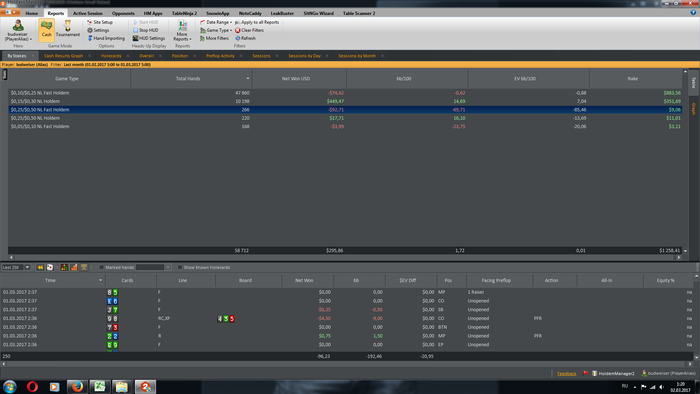Viewport: 700px width, 394px height.
Task: Sort hands by Facing Preflop column header
Action: [x=499, y=280]
